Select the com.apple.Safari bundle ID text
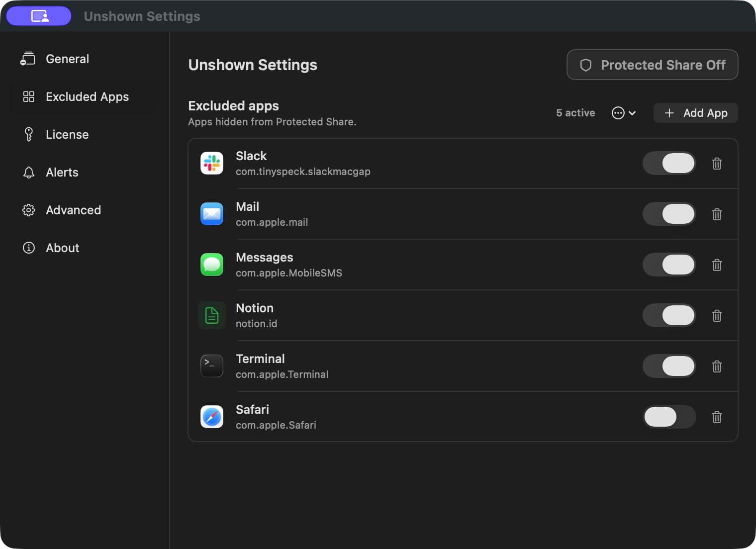The height and width of the screenshot is (549, 756). click(276, 425)
